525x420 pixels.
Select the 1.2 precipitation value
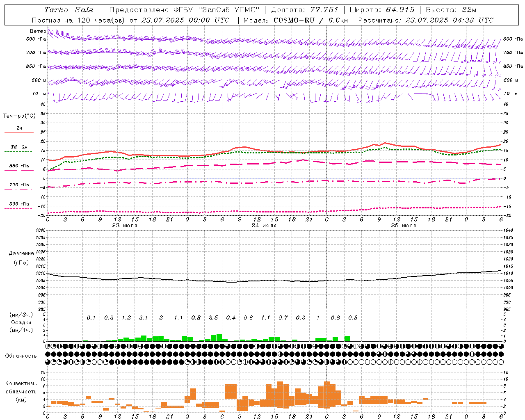pyautogui.click(x=126, y=318)
